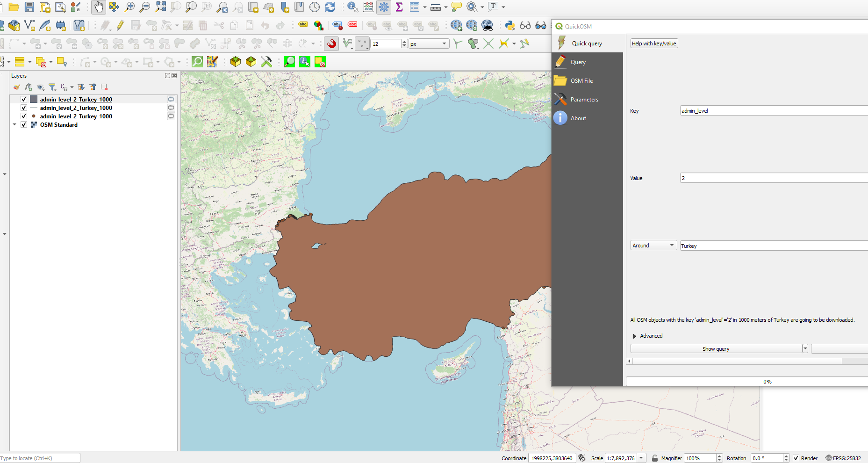Open the Around query type dropdown
Viewport: 868px width, 463px height.
(x=653, y=246)
